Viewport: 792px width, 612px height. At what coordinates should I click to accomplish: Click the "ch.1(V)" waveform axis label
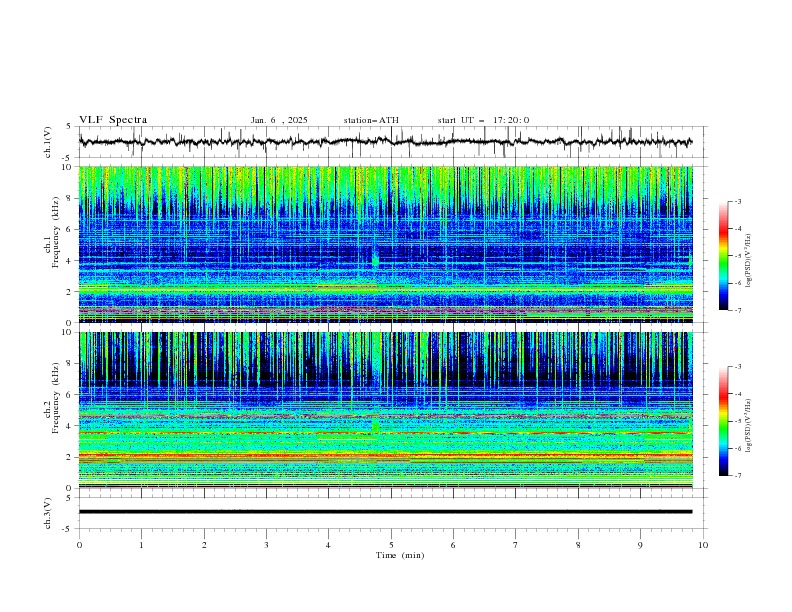48,142
